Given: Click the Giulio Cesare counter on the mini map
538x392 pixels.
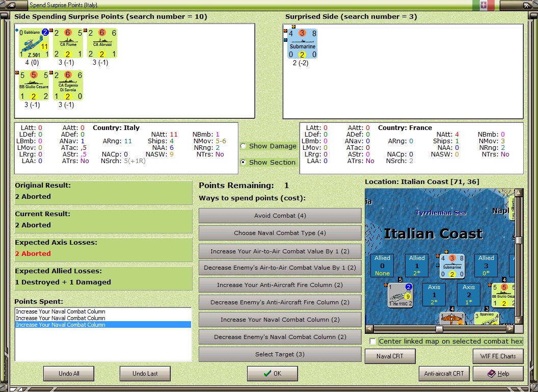Looking at the screenshot, I should click(503, 295).
